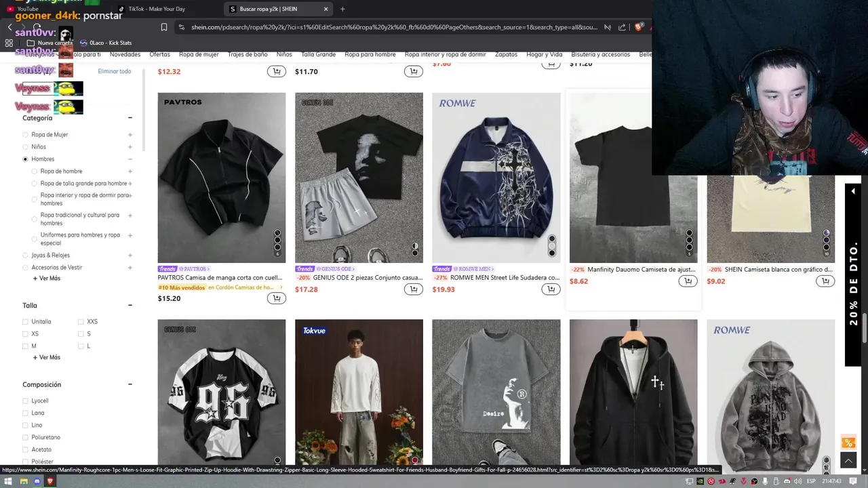Image resolution: width=868 pixels, height=488 pixels.
Task: Check the Lino composition checkbox
Action: click(25, 425)
